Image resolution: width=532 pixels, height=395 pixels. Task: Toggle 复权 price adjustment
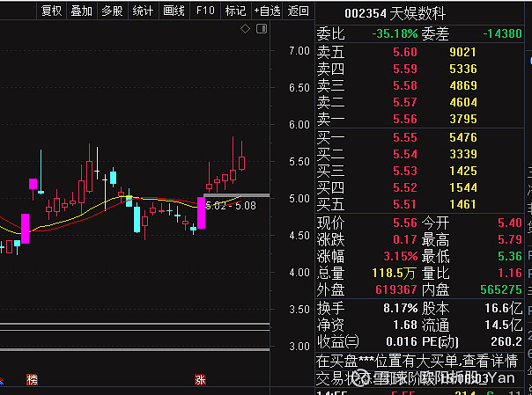(52, 11)
